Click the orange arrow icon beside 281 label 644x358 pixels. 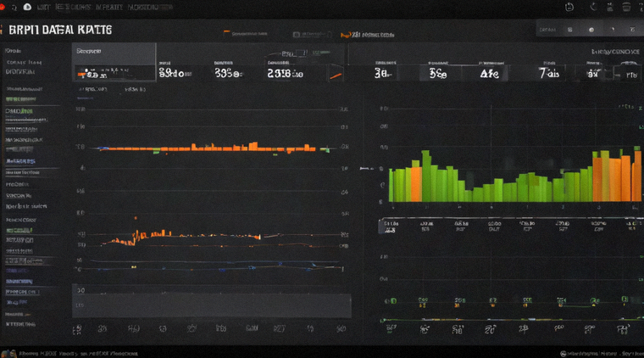tap(345, 36)
